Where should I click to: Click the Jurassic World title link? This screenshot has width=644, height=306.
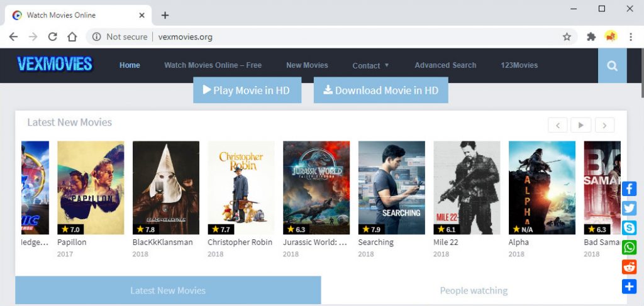point(315,243)
